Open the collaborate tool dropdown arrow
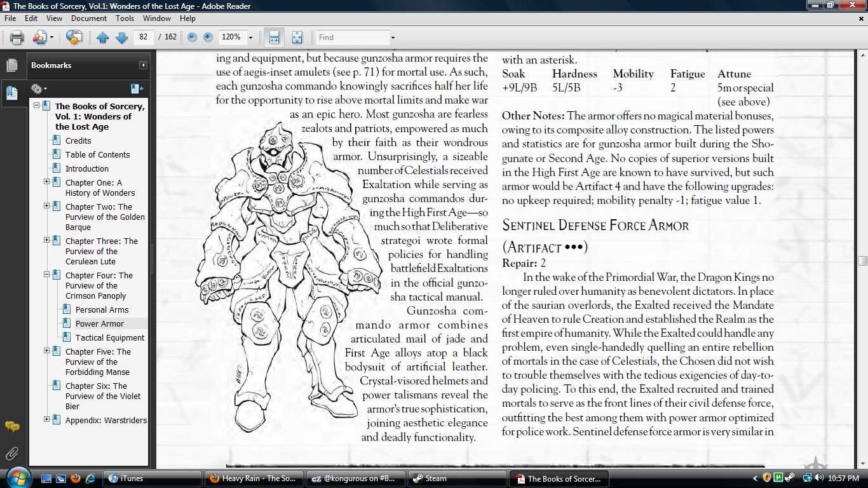 click(52, 37)
